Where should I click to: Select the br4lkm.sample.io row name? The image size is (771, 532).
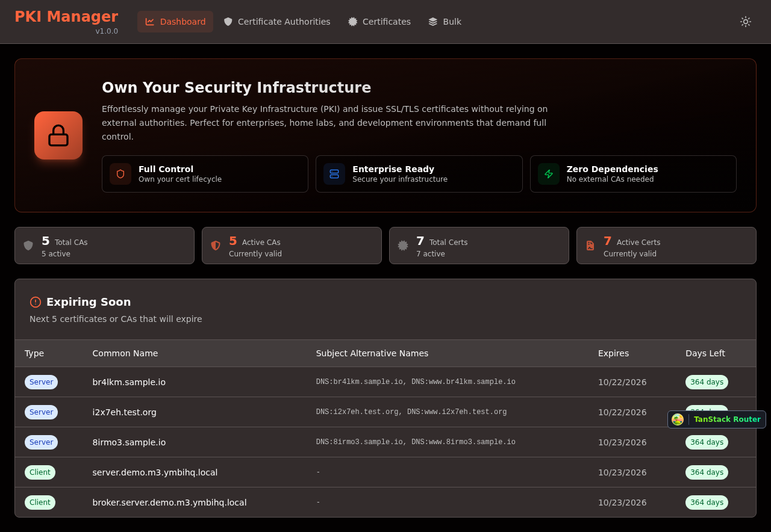(129, 382)
